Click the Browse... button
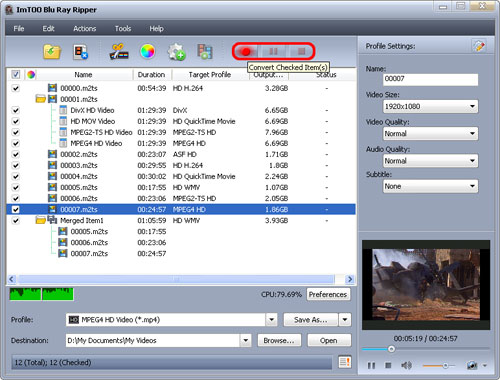Image resolution: width=500 pixels, height=380 pixels. coord(279,340)
